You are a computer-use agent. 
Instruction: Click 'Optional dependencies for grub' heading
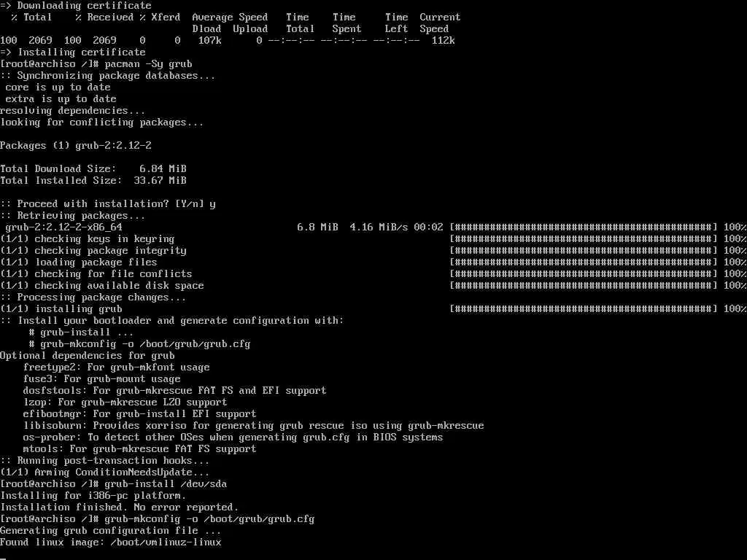88,356
